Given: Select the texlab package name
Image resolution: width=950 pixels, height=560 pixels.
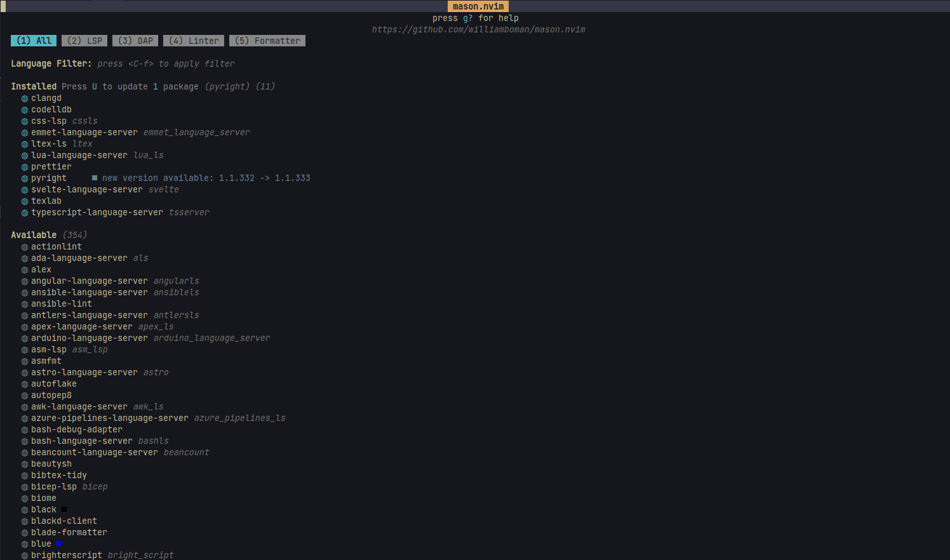Looking at the screenshot, I should point(46,201).
